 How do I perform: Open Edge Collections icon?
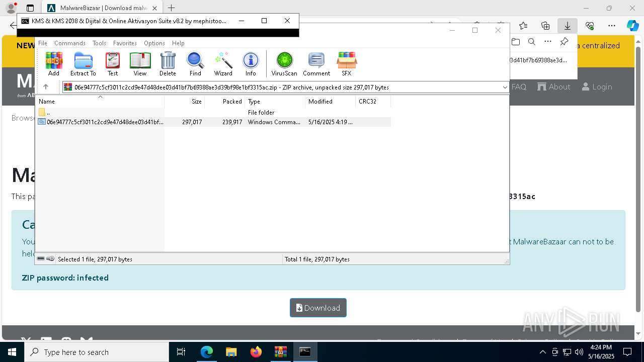(x=545, y=26)
